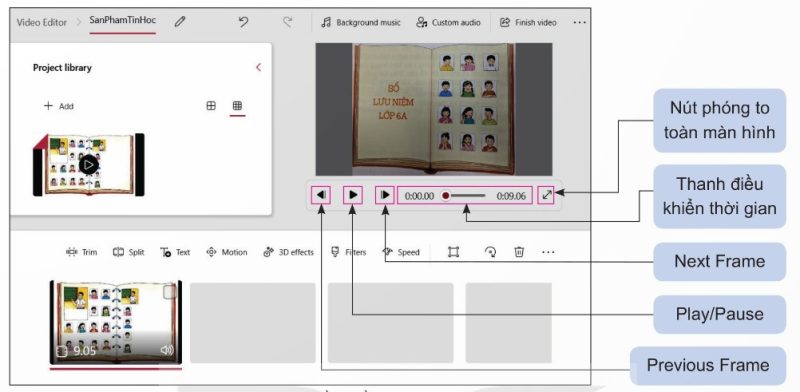Open 3D effects editor
The height and width of the screenshot is (392, 800).
click(x=288, y=252)
